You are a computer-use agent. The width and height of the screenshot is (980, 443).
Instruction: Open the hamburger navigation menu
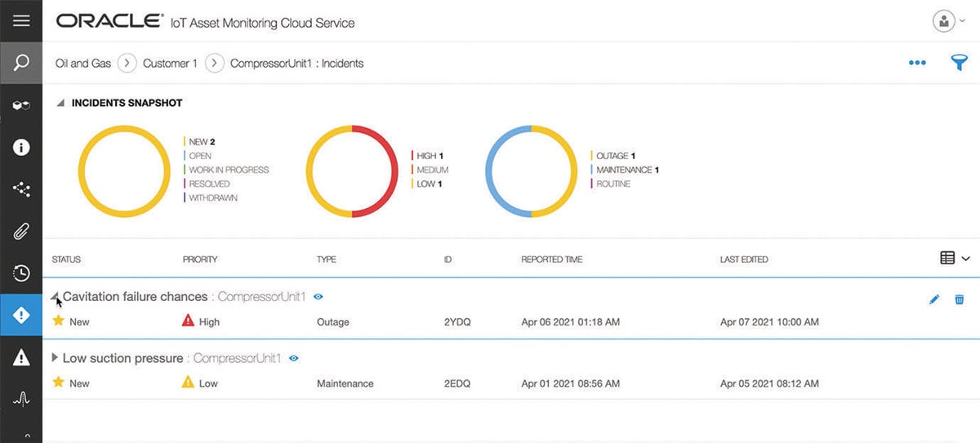pyautogui.click(x=21, y=20)
